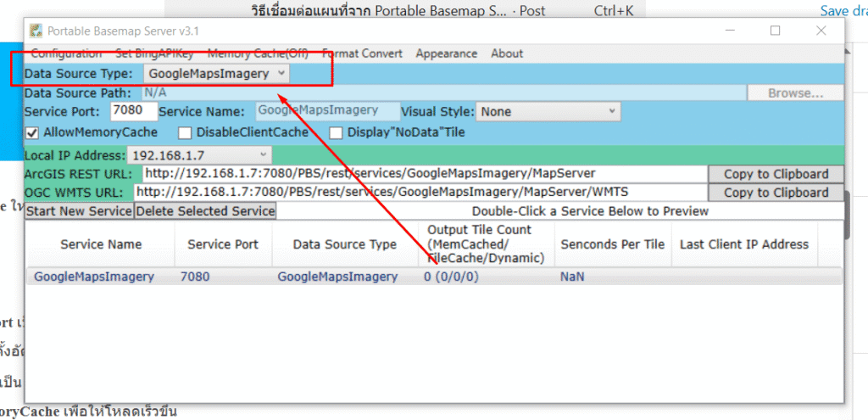Copy the OGC WMTS URL to clipboard

coord(776,193)
